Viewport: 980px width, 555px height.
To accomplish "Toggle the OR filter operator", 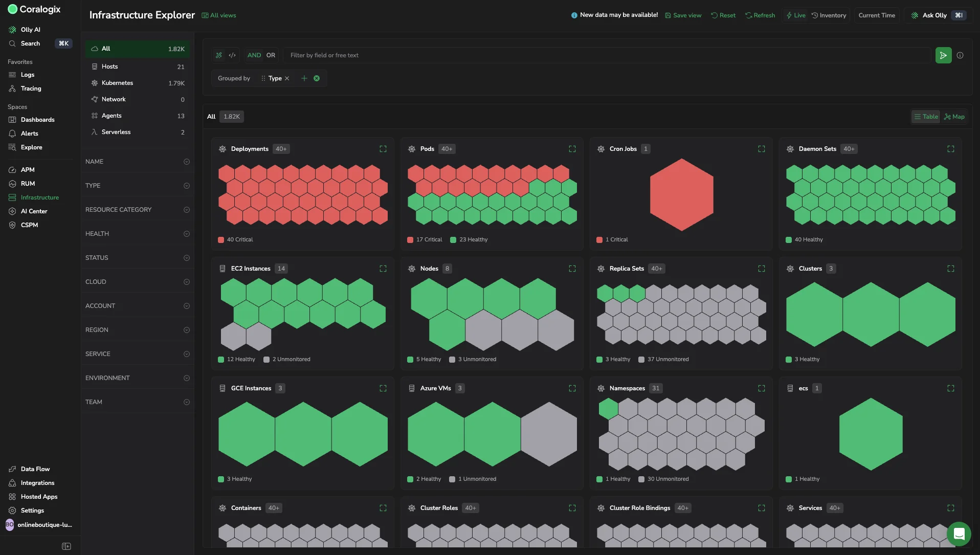I will (x=271, y=55).
